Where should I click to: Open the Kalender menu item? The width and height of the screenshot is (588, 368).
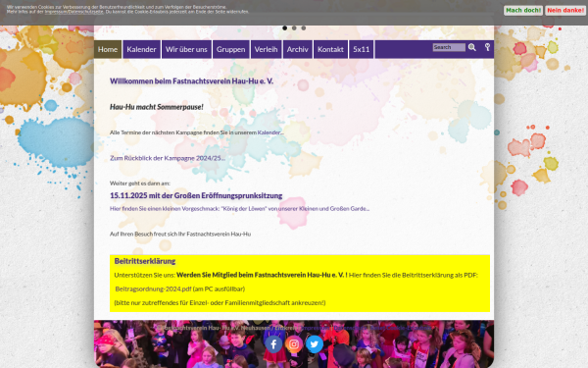click(x=141, y=49)
